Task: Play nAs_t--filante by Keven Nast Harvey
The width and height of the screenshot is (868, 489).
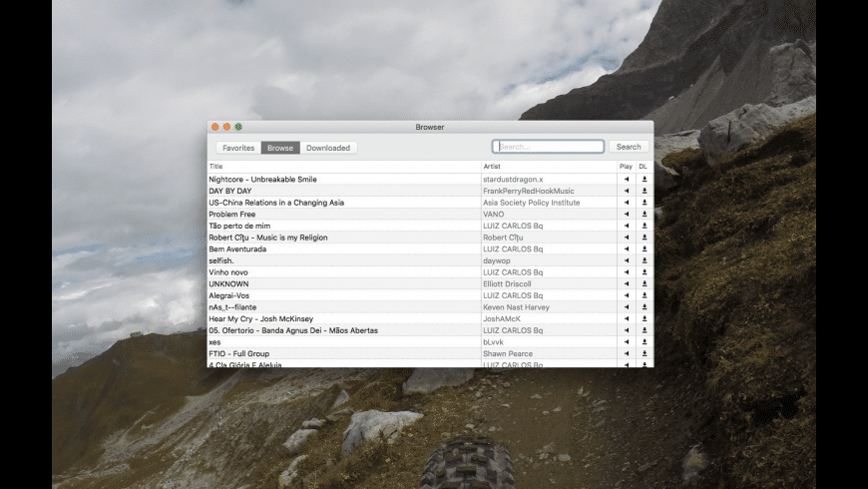Action: [x=627, y=306]
